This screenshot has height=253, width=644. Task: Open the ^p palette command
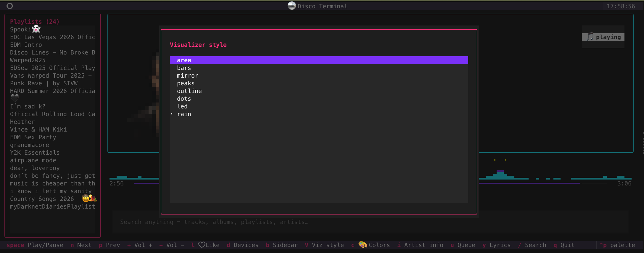point(617,245)
